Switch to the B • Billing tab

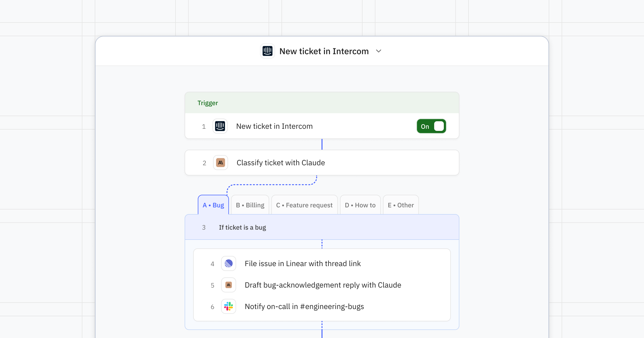point(250,205)
